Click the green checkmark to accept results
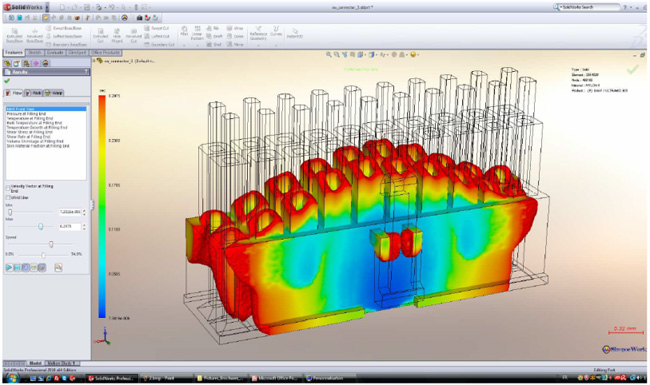This screenshot has width=650, height=385. click(7, 81)
